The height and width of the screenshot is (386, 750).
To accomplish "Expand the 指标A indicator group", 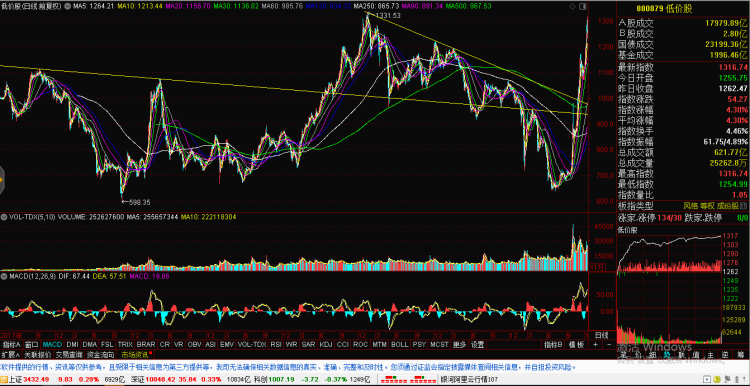I will pos(11,344).
